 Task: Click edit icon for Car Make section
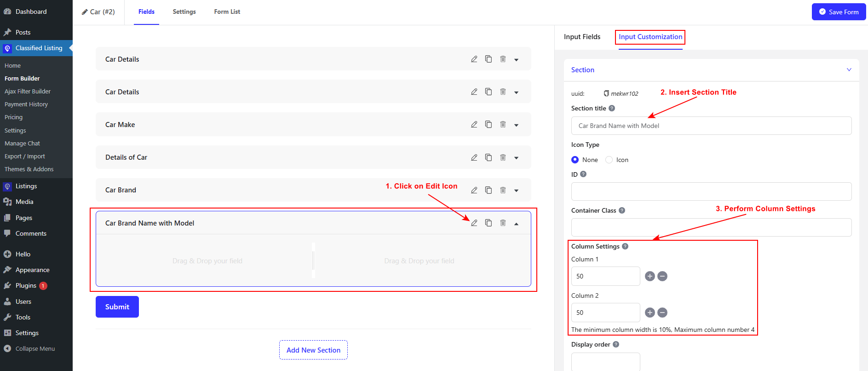tap(474, 124)
